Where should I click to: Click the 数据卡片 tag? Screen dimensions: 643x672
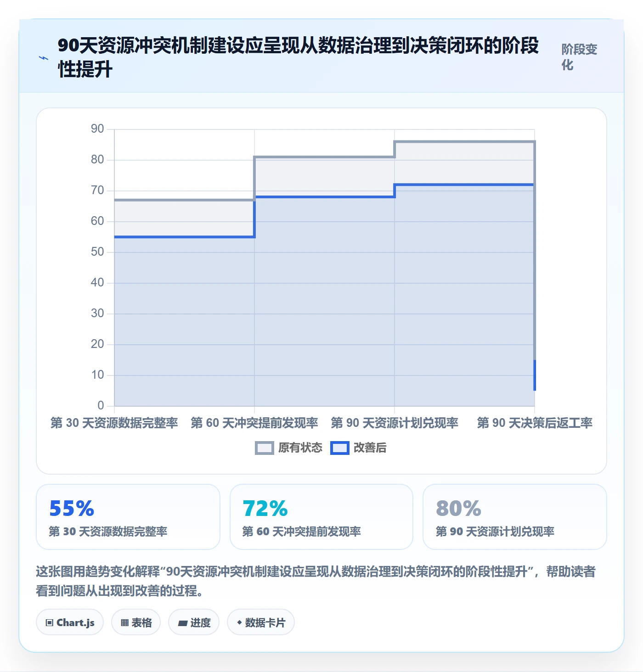(261, 622)
